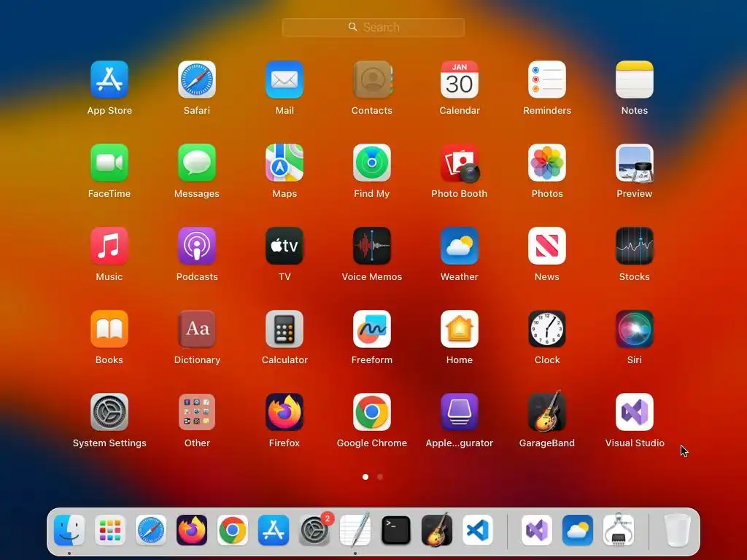
Task: Open the Stocks app
Action: [635, 246]
